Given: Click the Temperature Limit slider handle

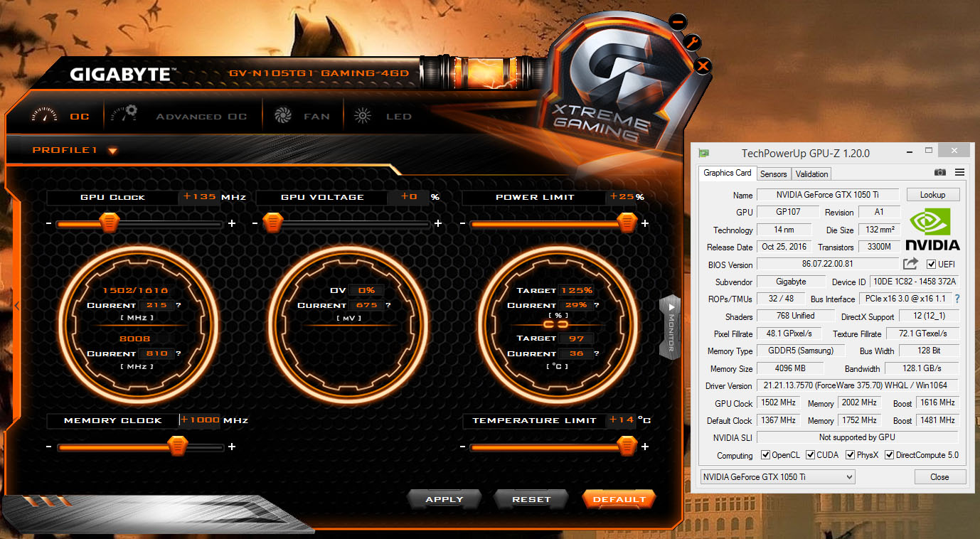Looking at the screenshot, I should (627, 446).
